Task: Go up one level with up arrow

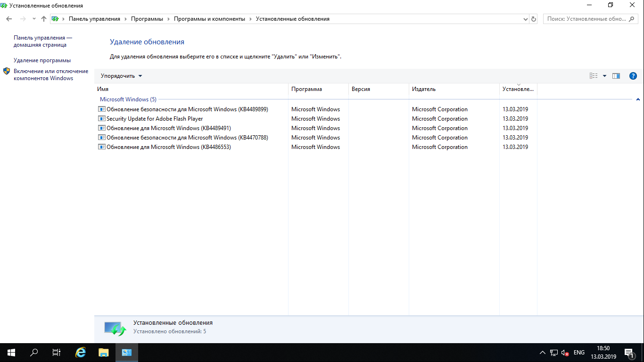Action: (44, 19)
